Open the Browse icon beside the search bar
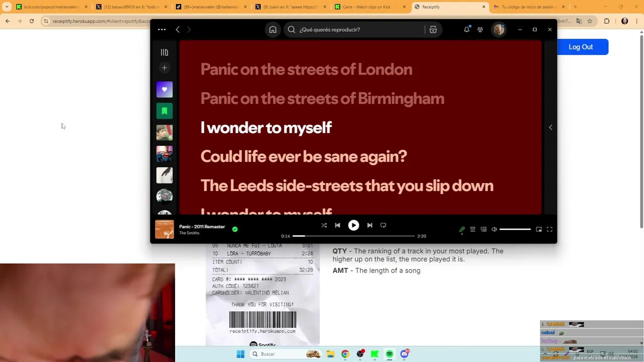Screen dimensions: 644x362 [x=433, y=30]
